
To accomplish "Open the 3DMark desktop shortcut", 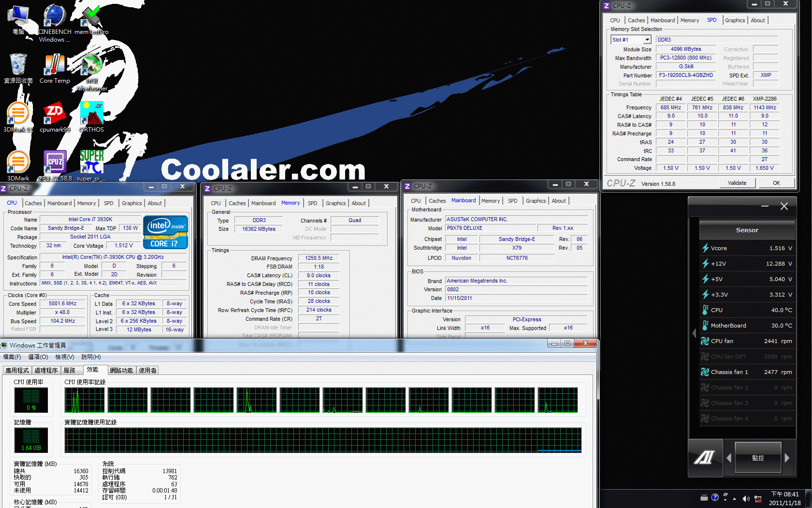I will [18, 166].
